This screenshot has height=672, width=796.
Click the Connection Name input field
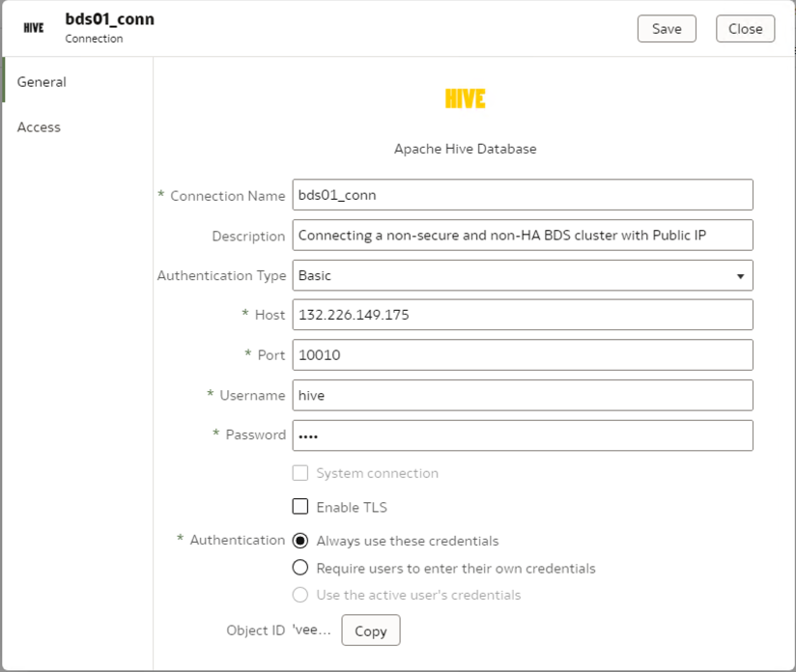(522, 194)
